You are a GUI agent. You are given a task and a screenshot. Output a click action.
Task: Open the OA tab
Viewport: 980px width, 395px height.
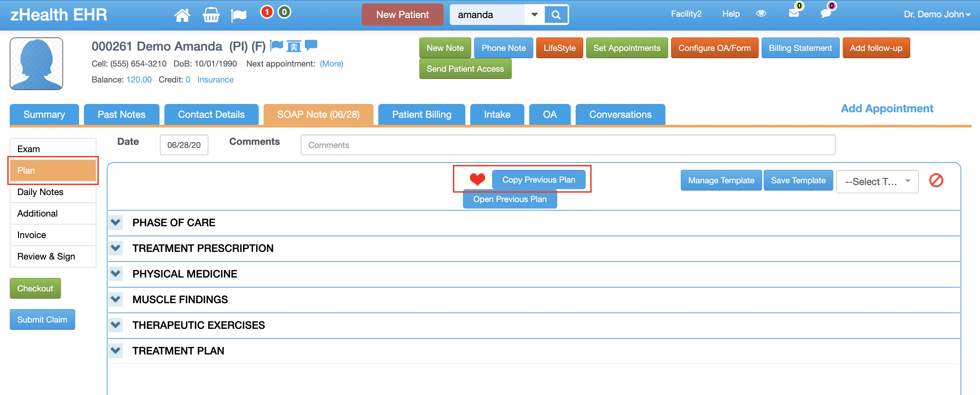click(x=550, y=114)
